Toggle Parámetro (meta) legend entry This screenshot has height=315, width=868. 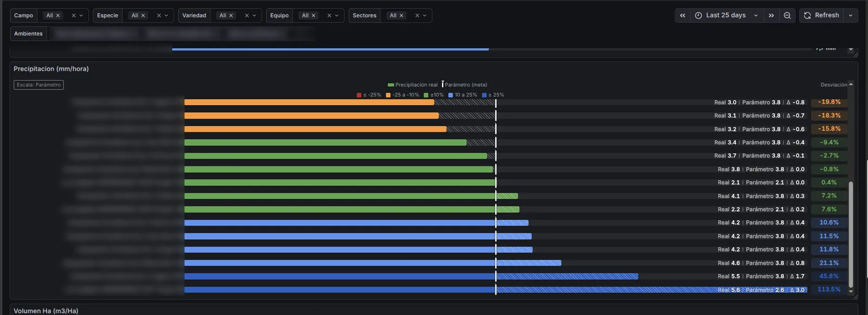coord(465,85)
